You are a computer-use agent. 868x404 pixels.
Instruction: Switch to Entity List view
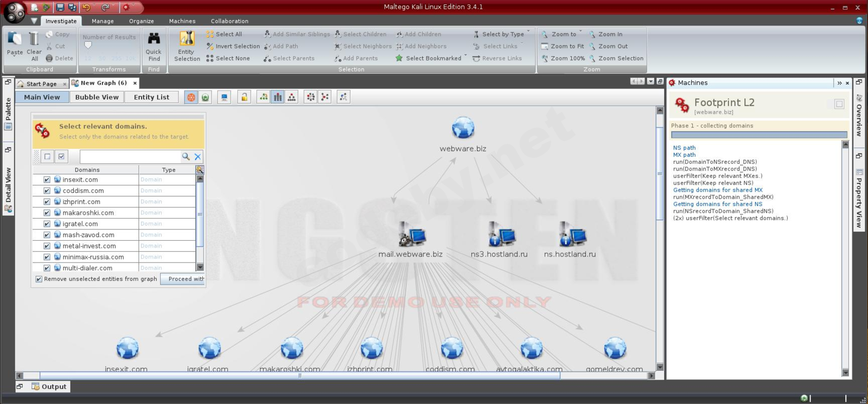pos(151,97)
